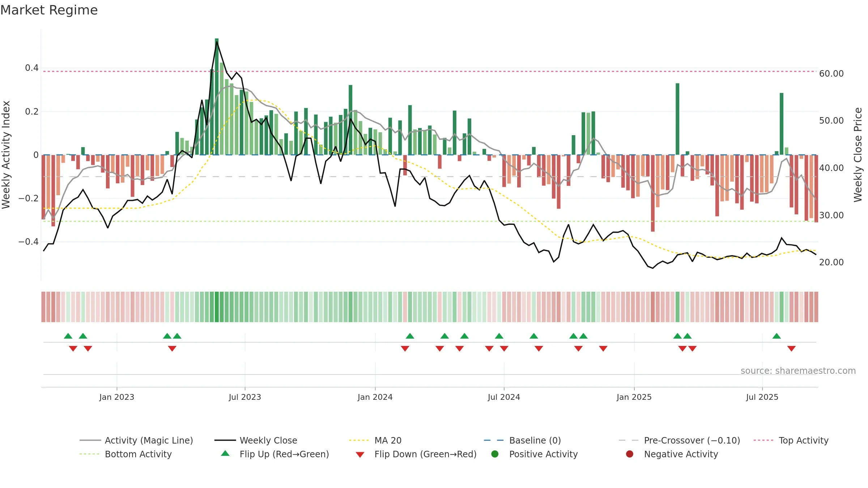Screen dimensions: 868x488
Task: Click the Positive Activity green circle legend icon
Action: [x=495, y=454]
